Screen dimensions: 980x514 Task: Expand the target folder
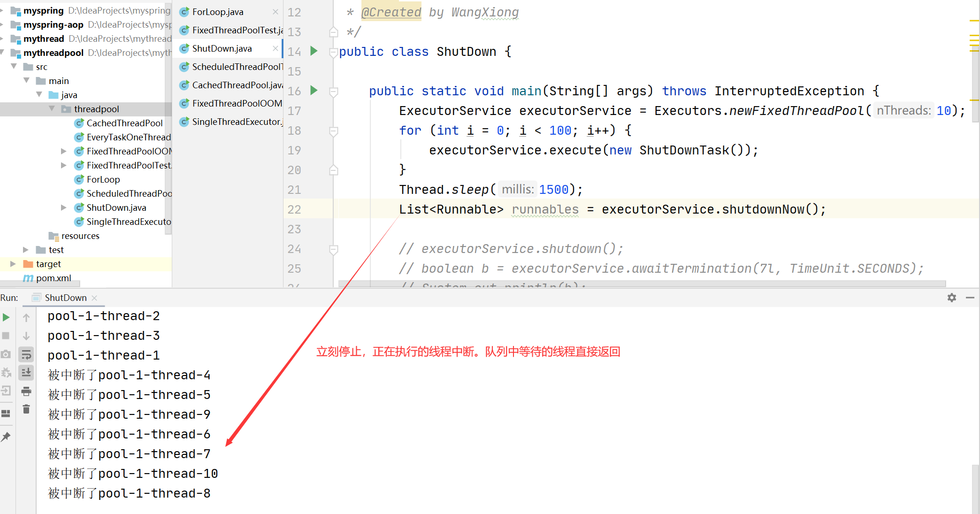13,264
